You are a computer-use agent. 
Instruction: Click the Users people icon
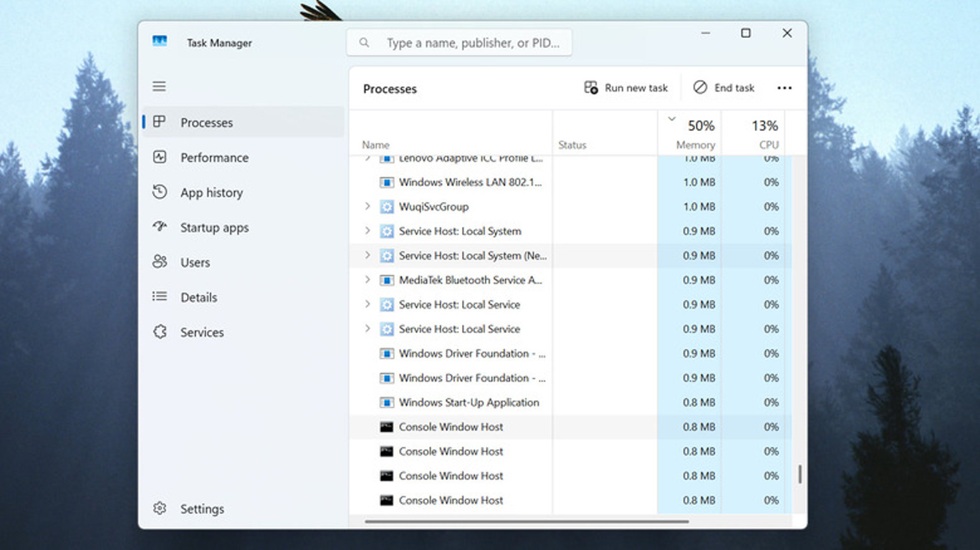(160, 262)
